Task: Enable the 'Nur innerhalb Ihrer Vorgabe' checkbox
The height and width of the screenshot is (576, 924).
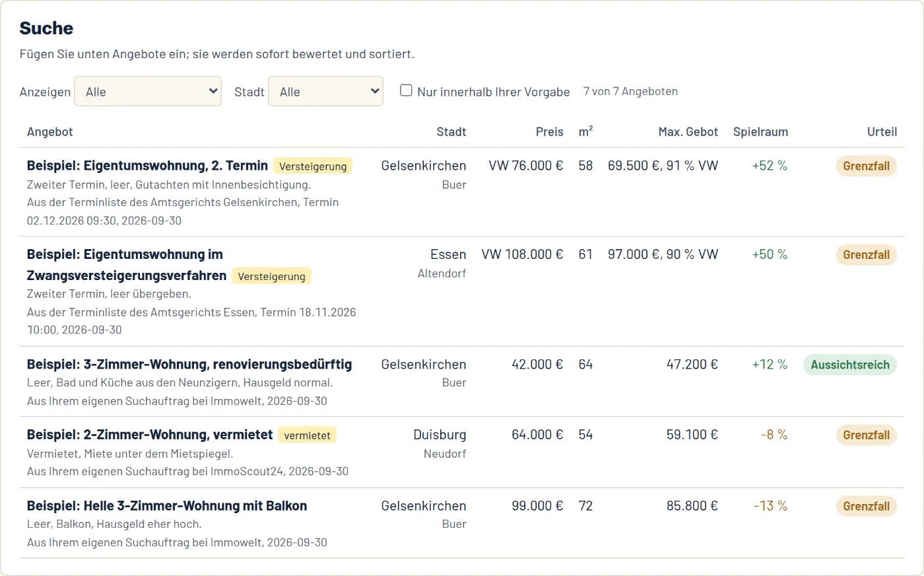Action: [406, 90]
